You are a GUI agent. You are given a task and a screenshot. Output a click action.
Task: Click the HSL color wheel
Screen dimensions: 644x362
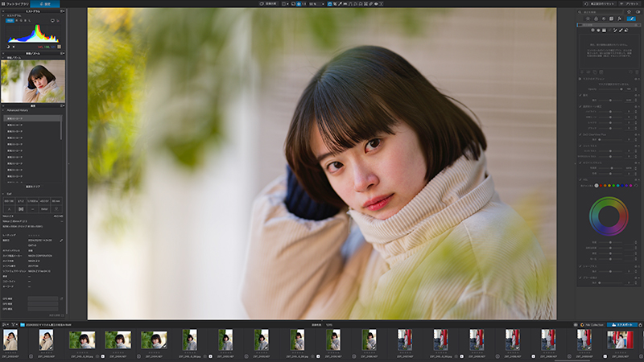click(609, 216)
